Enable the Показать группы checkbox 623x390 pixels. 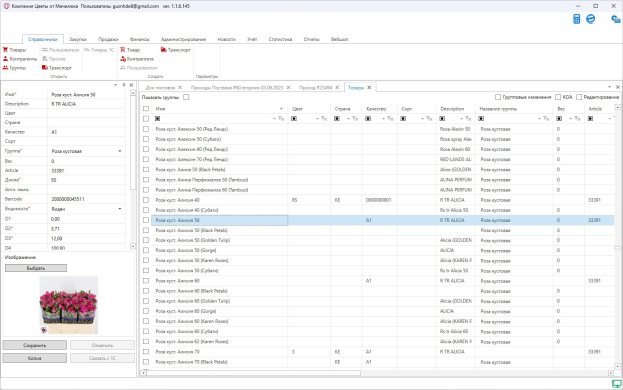186,97
